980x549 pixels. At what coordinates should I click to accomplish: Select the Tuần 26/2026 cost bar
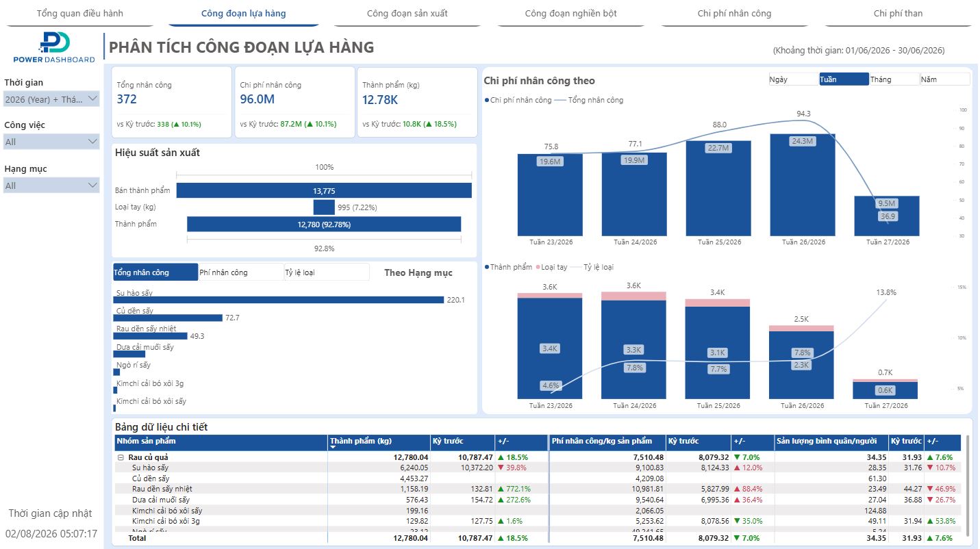coord(803,185)
